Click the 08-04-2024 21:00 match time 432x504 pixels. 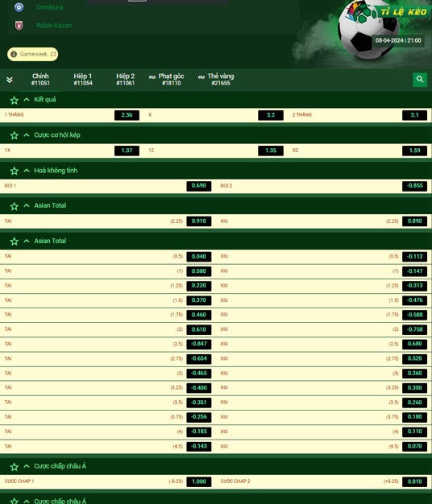(398, 40)
